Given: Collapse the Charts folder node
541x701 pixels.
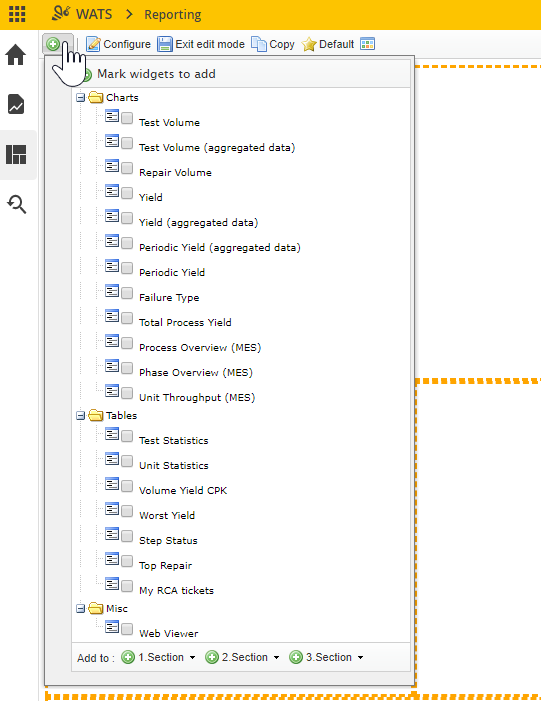Looking at the screenshot, I should pyautogui.click(x=80, y=97).
